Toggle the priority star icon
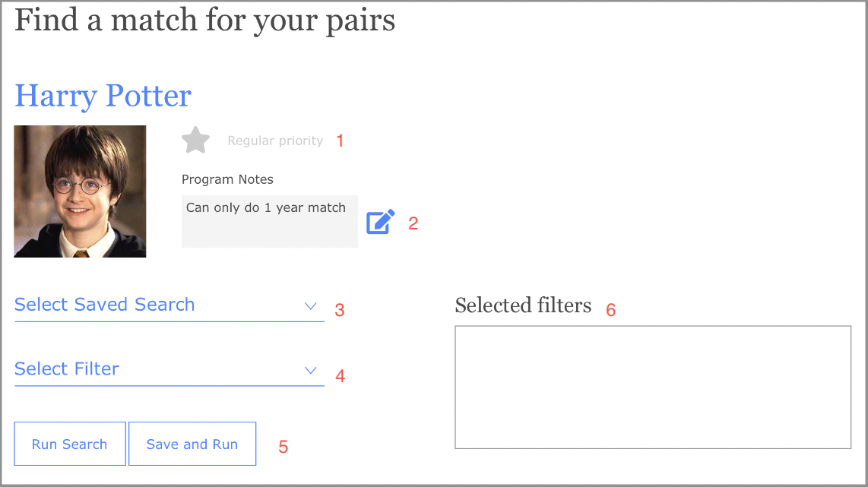This screenshot has width=868, height=487. tap(195, 141)
